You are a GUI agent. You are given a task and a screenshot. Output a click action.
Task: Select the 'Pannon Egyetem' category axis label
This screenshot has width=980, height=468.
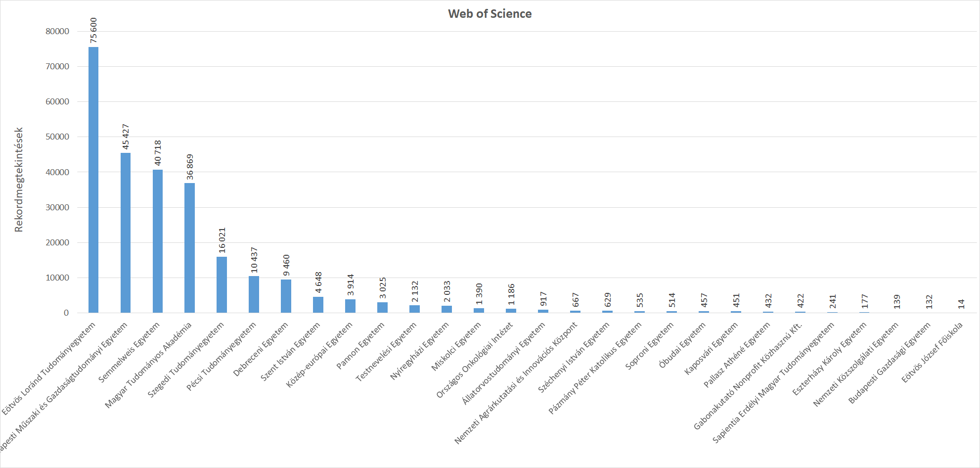pos(360,346)
